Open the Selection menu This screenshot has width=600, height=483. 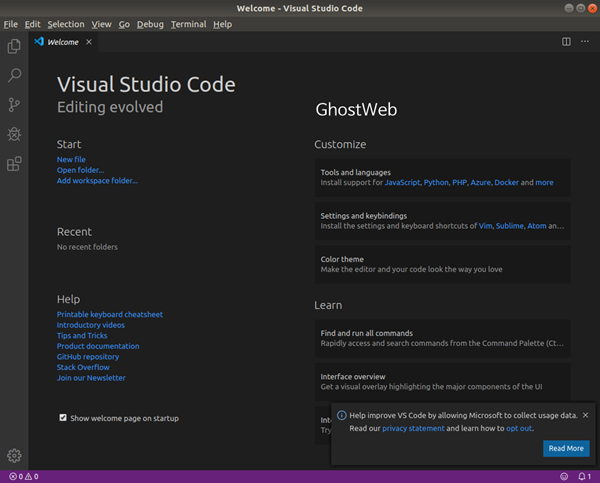tap(66, 24)
